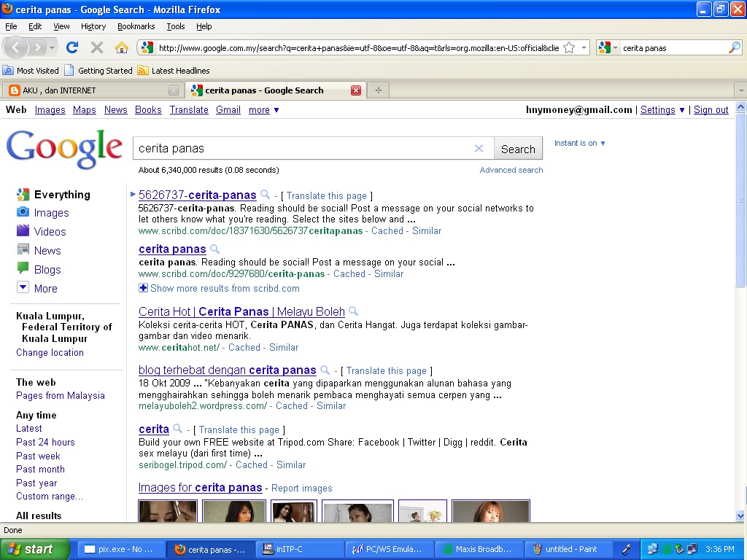Open a new tab with the plus button

[379, 90]
